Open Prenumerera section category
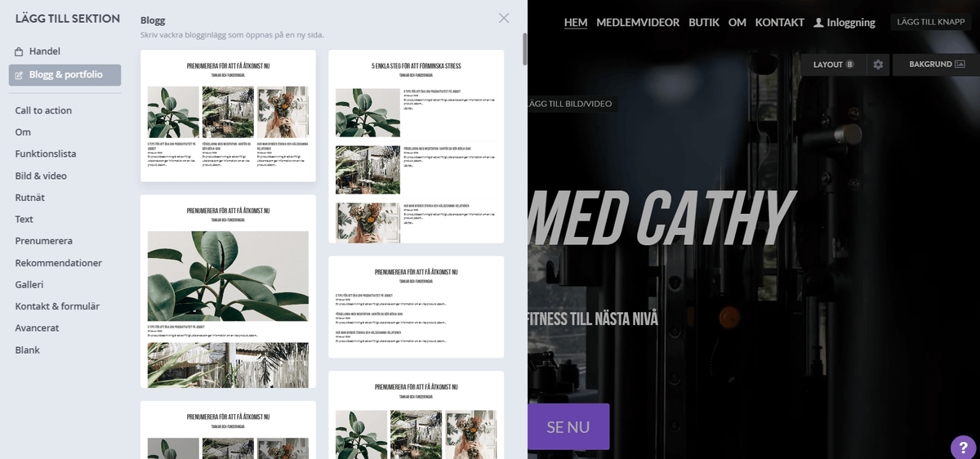The width and height of the screenshot is (980, 459). coord(44,241)
